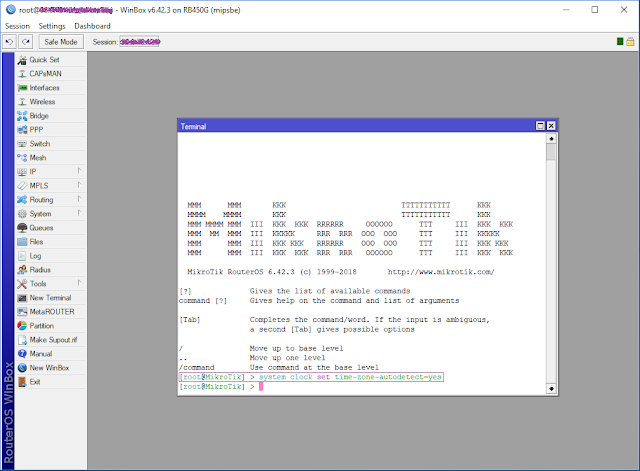The width and height of the screenshot is (640, 471).
Task: Click the Session address field
Action: pyautogui.click(x=140, y=42)
